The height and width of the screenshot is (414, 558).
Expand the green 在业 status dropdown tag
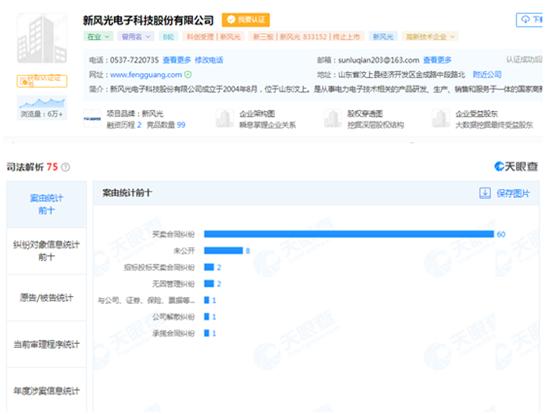(98, 36)
